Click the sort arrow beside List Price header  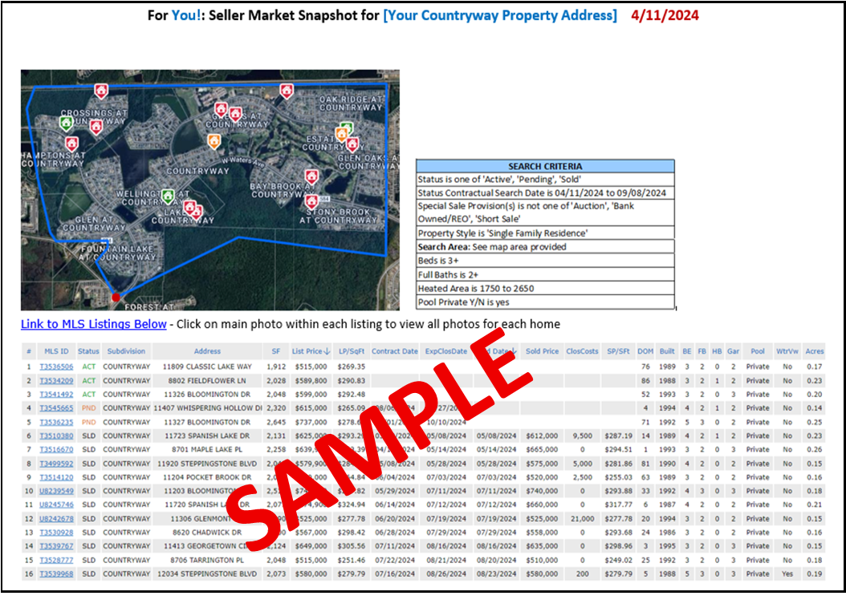(327, 351)
